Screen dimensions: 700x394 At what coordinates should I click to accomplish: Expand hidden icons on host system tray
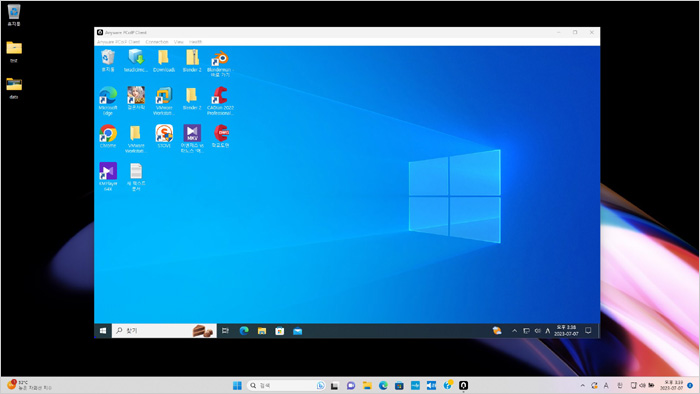pyautogui.click(x=582, y=386)
